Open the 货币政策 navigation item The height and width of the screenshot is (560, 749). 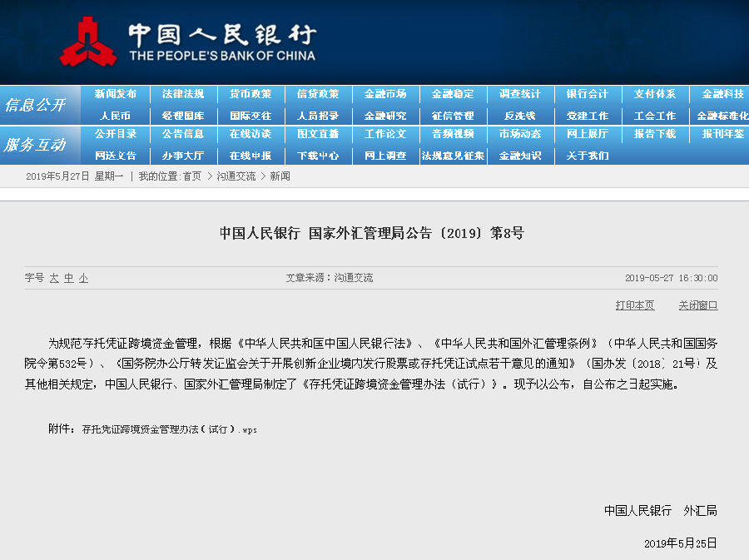tap(250, 94)
